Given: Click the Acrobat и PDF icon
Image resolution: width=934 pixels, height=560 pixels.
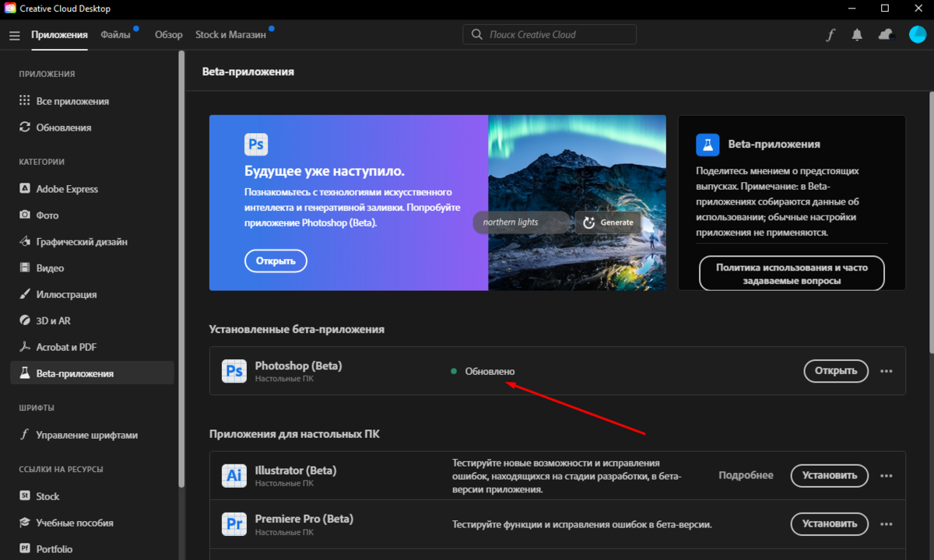Looking at the screenshot, I should click(x=24, y=347).
